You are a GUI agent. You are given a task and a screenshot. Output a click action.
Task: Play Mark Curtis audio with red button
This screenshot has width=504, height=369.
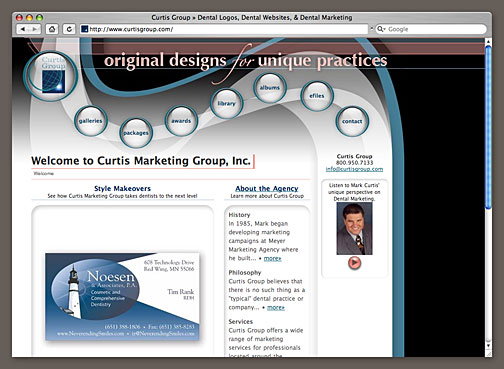354,263
